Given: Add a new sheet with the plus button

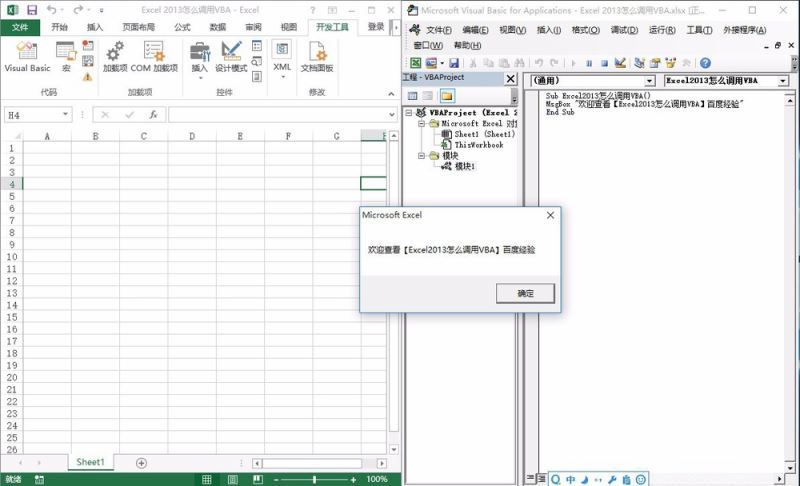Looking at the screenshot, I should coord(141,463).
